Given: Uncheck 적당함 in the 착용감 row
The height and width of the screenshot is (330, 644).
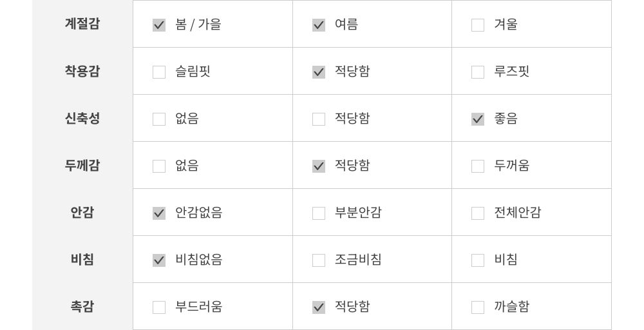Looking at the screenshot, I should 319,72.
